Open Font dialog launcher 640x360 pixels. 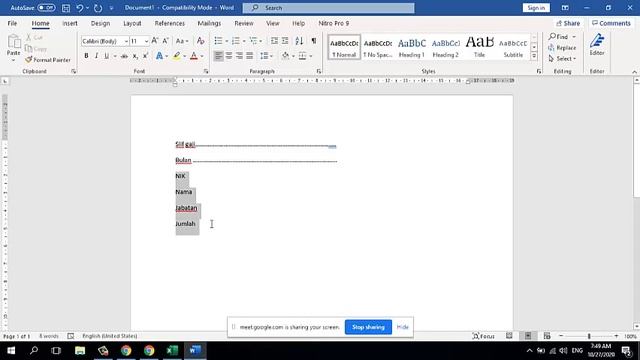click(206, 71)
